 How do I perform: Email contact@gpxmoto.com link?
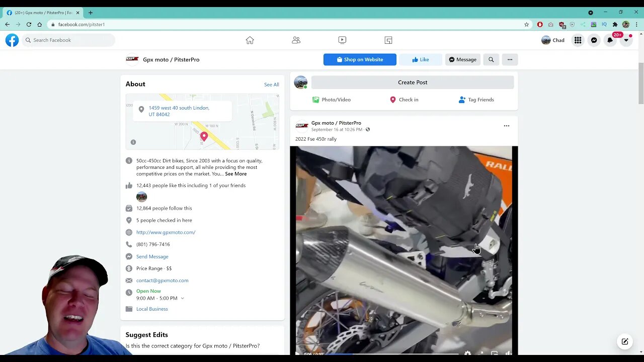(x=162, y=281)
